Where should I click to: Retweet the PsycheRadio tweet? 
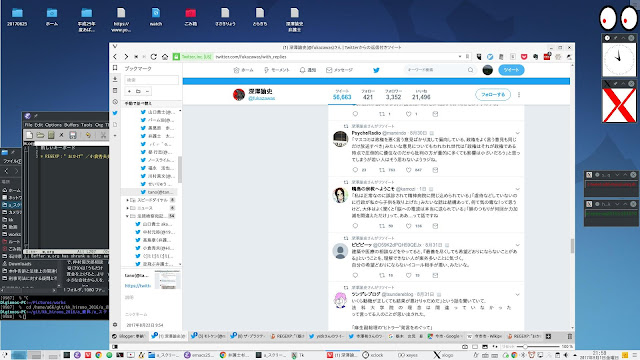[x=382, y=170]
